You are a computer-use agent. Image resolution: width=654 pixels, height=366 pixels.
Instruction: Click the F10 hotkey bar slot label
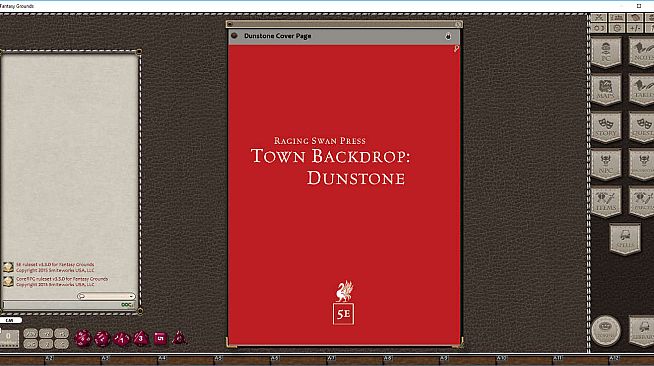(x=501, y=358)
